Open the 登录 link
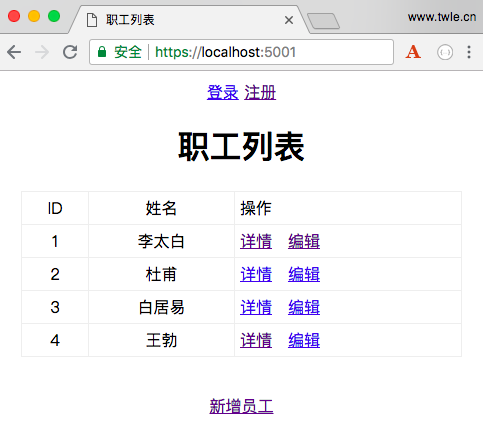The width and height of the screenshot is (483, 426). pyautogui.click(x=223, y=92)
